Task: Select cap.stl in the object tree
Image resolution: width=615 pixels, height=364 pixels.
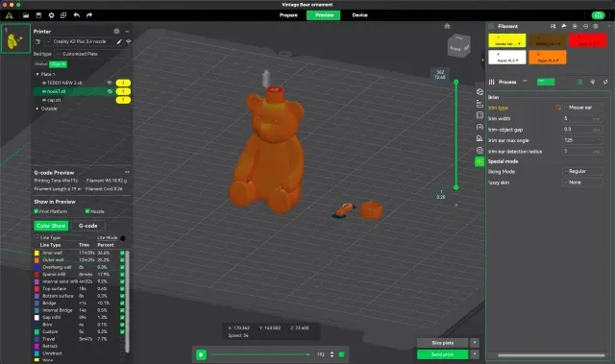Action: pyautogui.click(x=54, y=100)
